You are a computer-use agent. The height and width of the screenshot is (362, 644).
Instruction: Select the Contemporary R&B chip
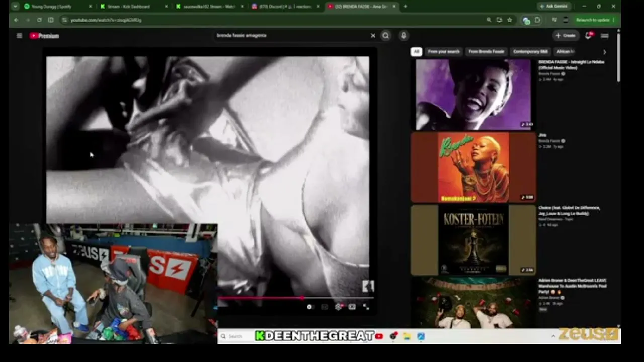(x=530, y=51)
